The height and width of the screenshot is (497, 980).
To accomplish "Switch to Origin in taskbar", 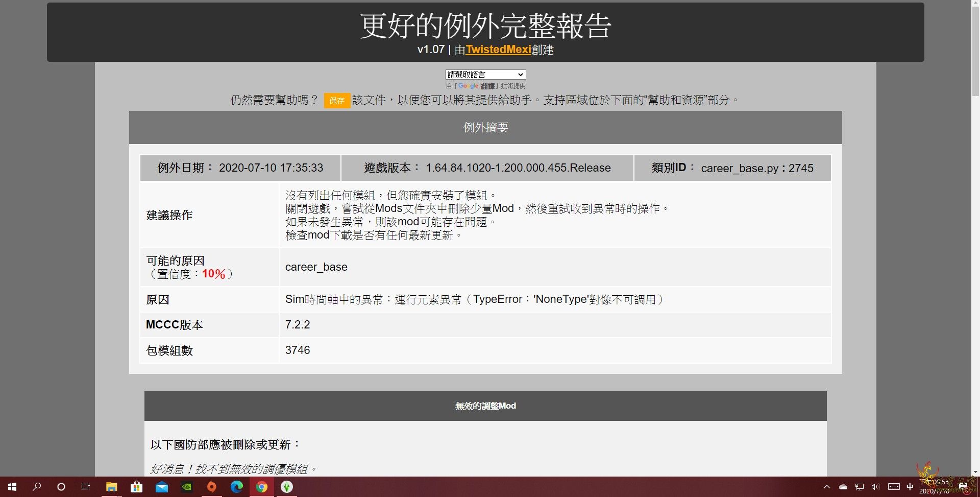I will (212, 487).
